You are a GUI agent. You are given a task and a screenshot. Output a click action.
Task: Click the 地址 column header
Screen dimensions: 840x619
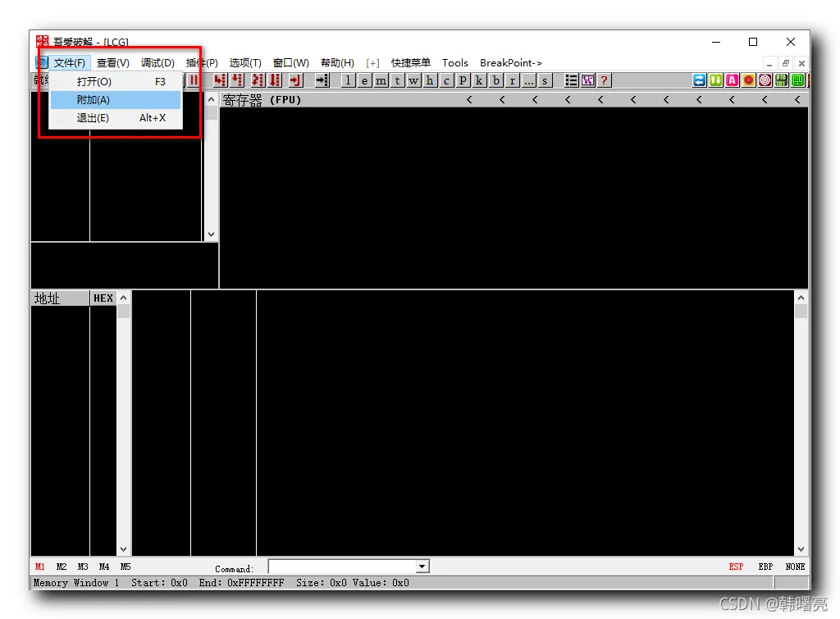point(60,298)
